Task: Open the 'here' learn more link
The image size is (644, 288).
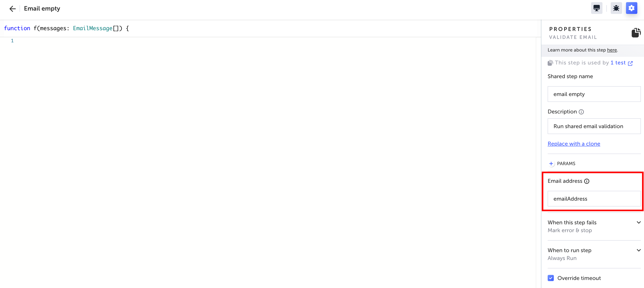Action: click(612, 50)
